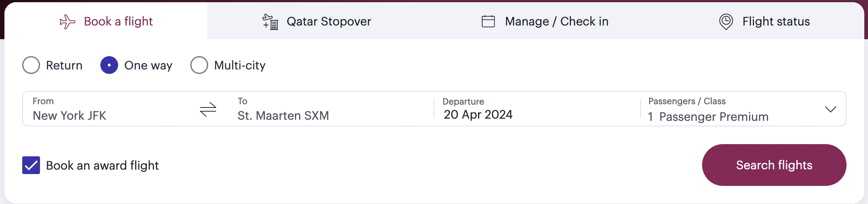Open the Manage / Check in tab

point(557,21)
